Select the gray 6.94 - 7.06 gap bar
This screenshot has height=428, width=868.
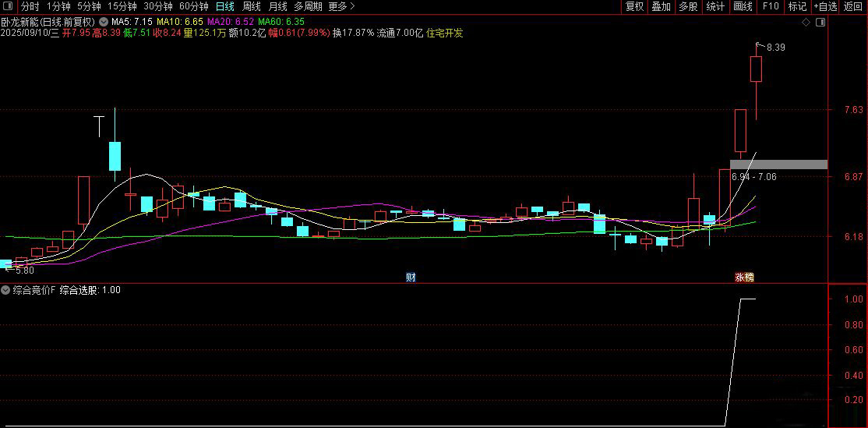pyautogui.click(x=779, y=164)
